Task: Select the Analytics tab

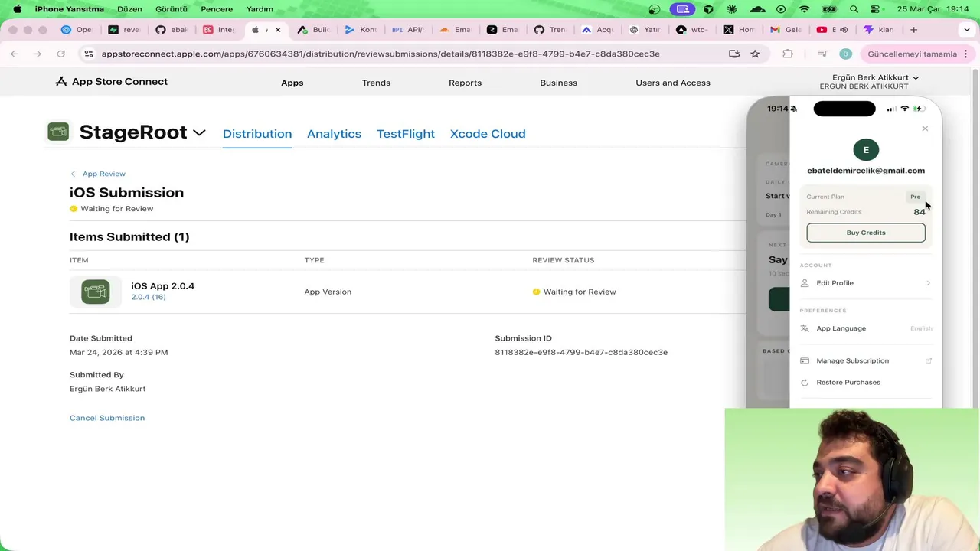Action: (x=334, y=134)
